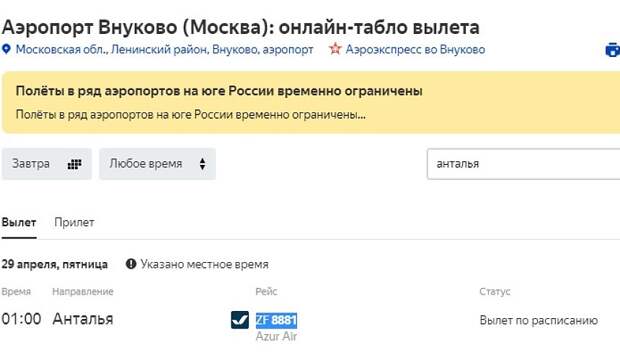Open the Аэроэкспресс во Внуково link
Screen dimensions: 620x360
(415, 49)
